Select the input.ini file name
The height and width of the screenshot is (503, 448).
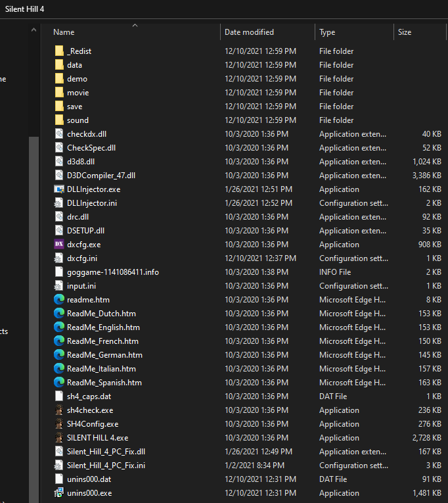pos(81,286)
